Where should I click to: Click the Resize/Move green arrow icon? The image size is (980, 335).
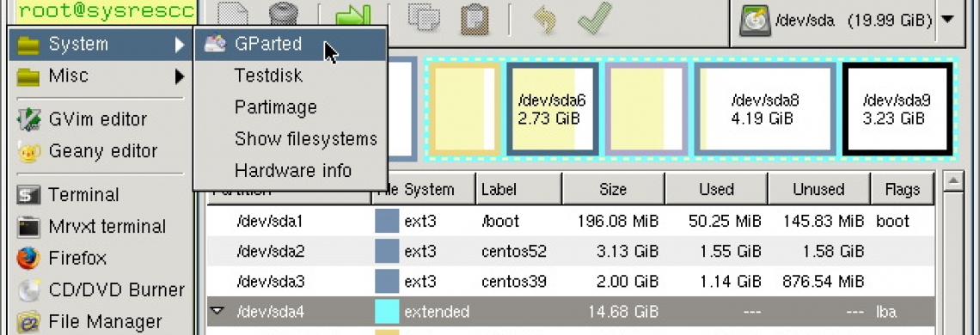[353, 17]
